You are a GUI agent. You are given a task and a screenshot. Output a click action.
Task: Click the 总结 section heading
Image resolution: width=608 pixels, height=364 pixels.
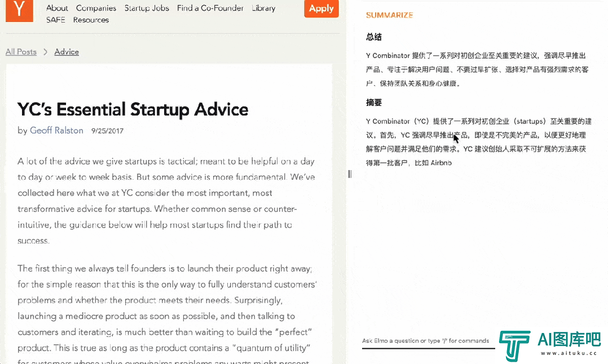click(x=374, y=37)
